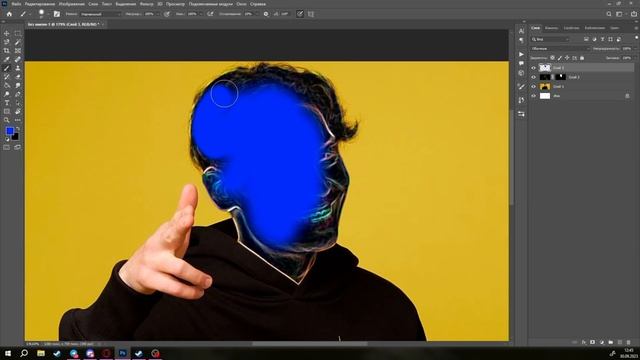Open the Изображение menu
Viewport: 640px width, 360px height.
71,4
